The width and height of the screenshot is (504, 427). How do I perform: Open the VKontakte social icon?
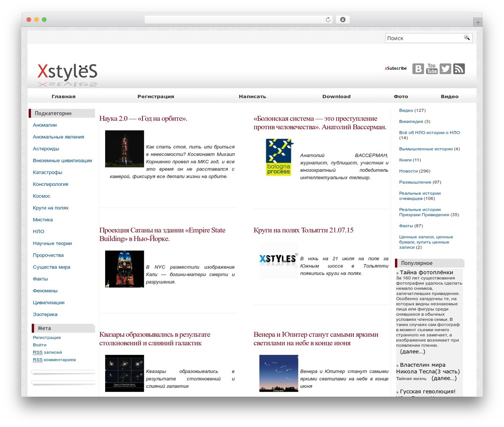[418, 69]
